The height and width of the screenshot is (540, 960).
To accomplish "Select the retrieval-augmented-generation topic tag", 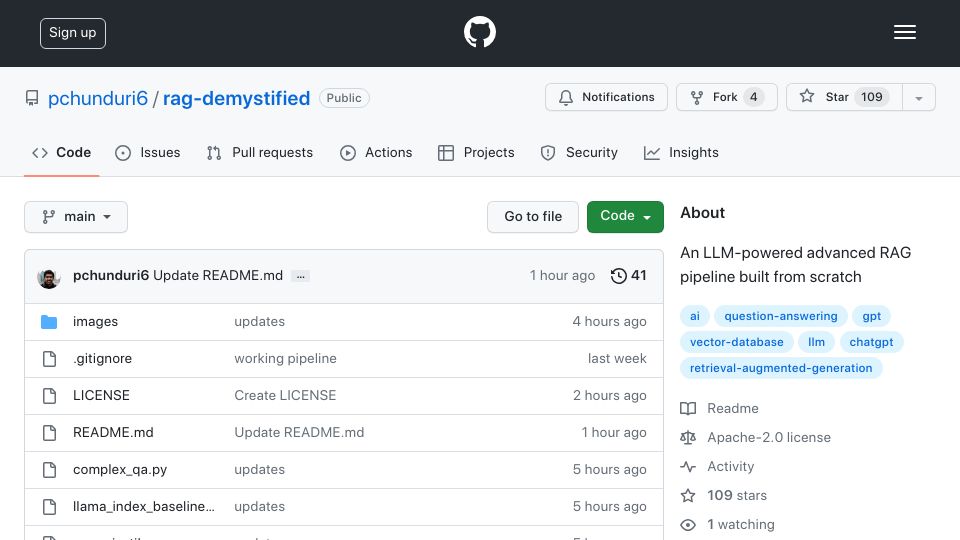I will [781, 368].
